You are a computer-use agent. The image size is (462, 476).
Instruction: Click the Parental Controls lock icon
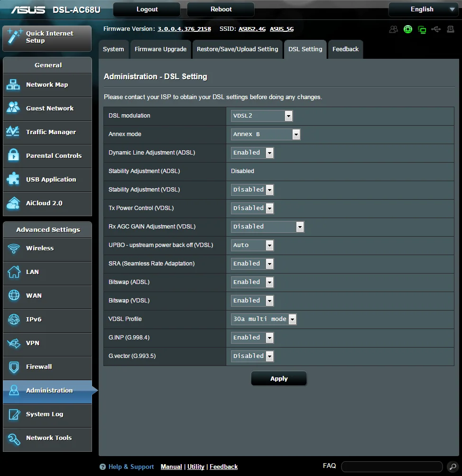[13, 155]
